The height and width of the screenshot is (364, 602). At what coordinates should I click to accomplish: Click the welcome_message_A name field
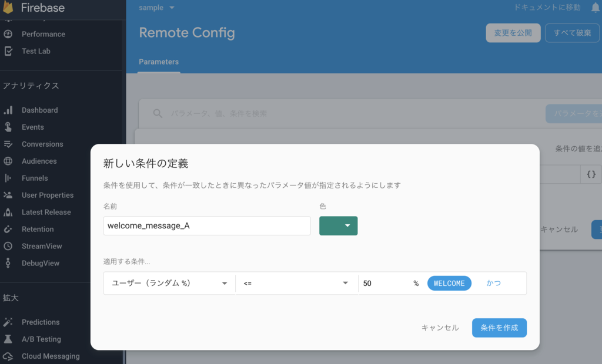tap(207, 225)
